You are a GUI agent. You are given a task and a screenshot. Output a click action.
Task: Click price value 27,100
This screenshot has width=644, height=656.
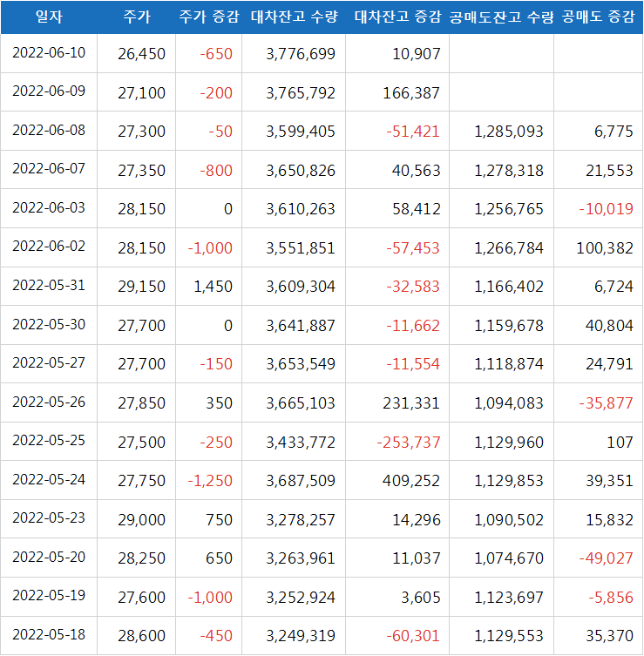[x=141, y=93]
